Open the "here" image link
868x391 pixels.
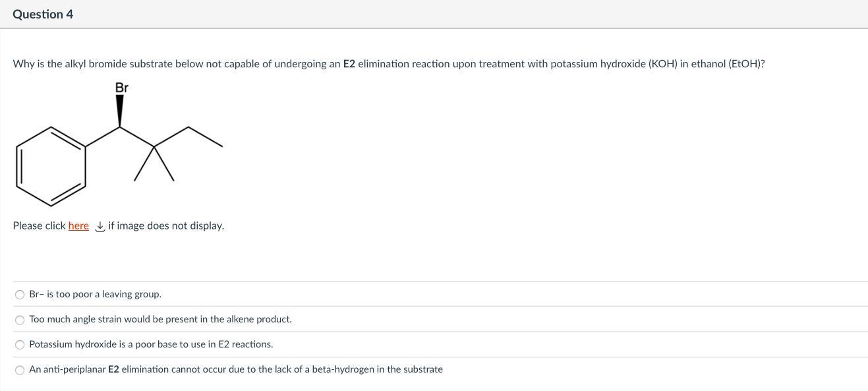point(78,226)
